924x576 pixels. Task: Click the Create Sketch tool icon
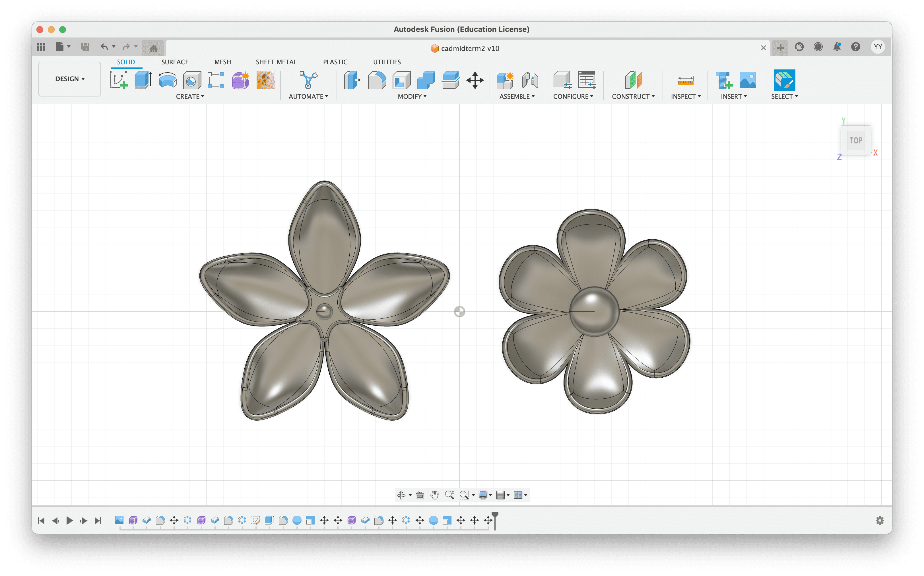[x=118, y=80]
